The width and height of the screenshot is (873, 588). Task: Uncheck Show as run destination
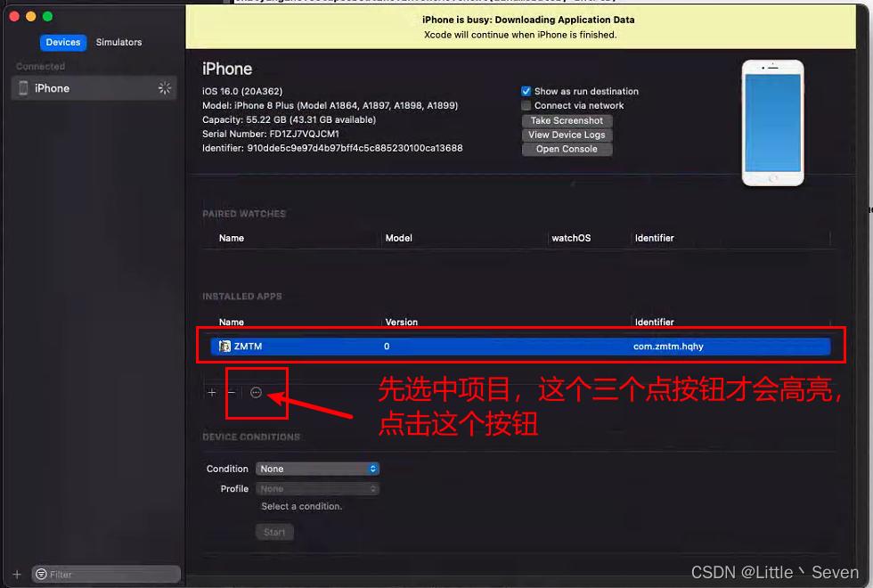pos(526,91)
